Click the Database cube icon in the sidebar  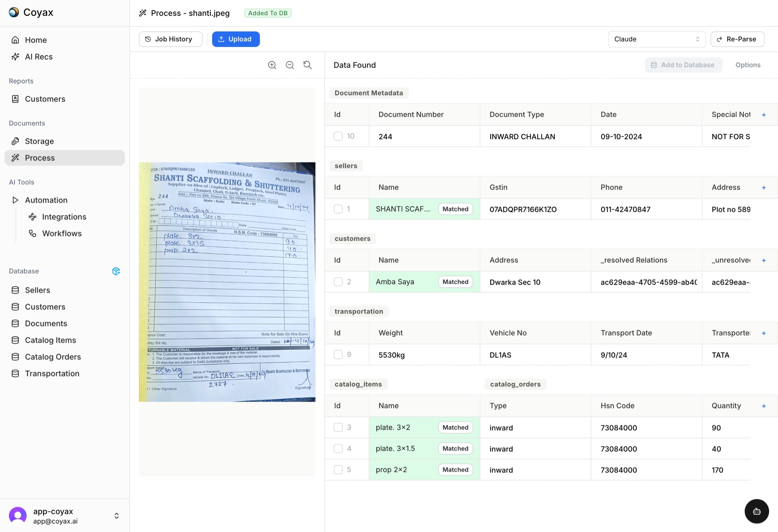tap(116, 271)
